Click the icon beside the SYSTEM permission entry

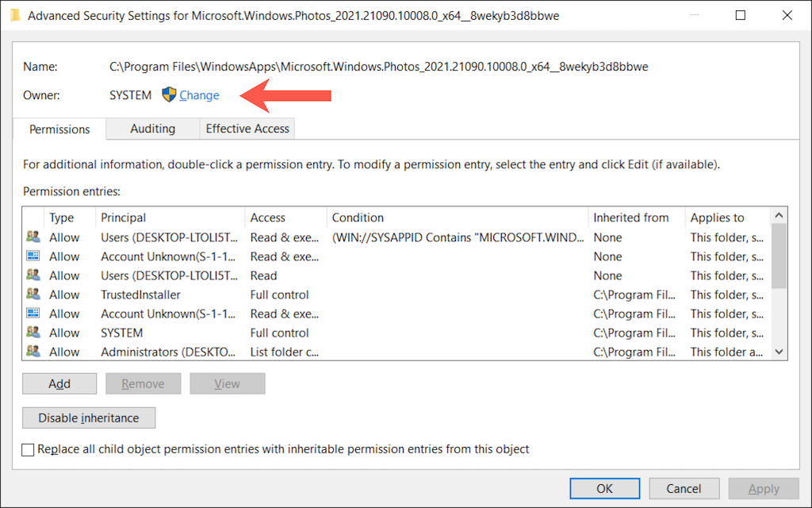33,333
